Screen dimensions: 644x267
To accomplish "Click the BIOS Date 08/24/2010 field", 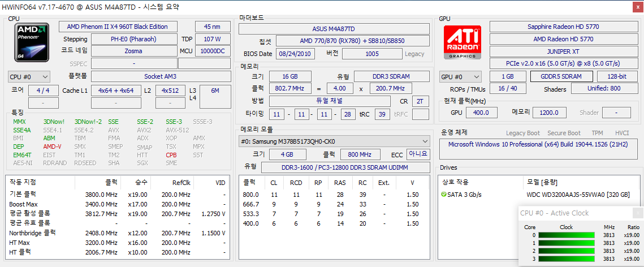I will [295, 54].
